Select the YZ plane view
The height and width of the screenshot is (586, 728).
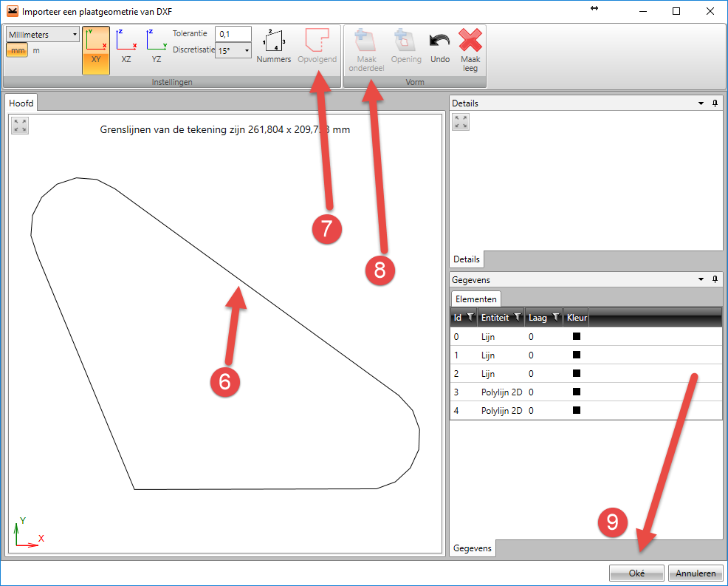point(157,46)
